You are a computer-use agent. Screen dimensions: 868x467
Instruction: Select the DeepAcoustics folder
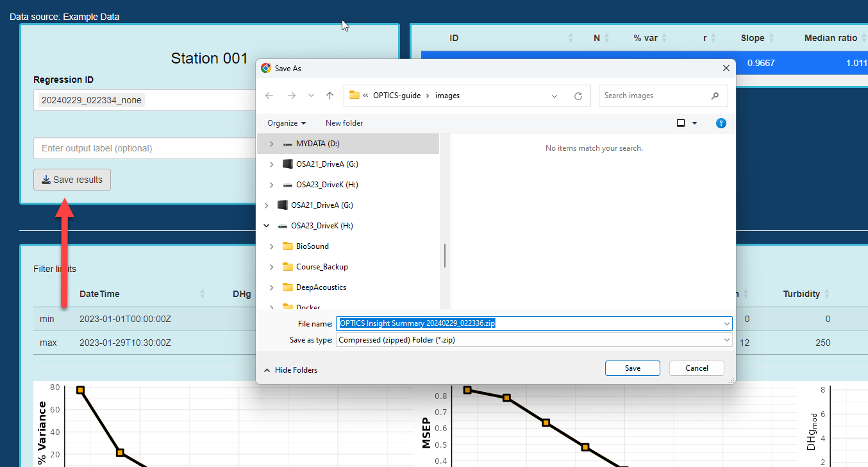tap(321, 287)
